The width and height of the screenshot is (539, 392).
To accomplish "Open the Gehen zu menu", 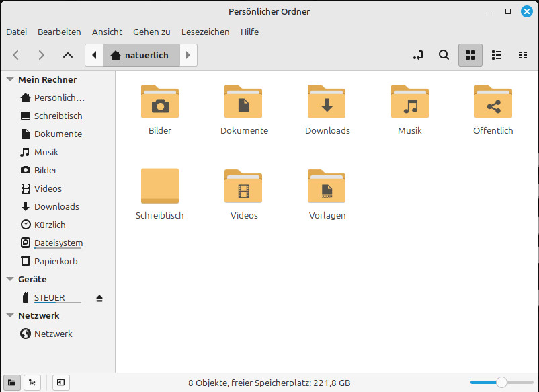I will pos(152,32).
